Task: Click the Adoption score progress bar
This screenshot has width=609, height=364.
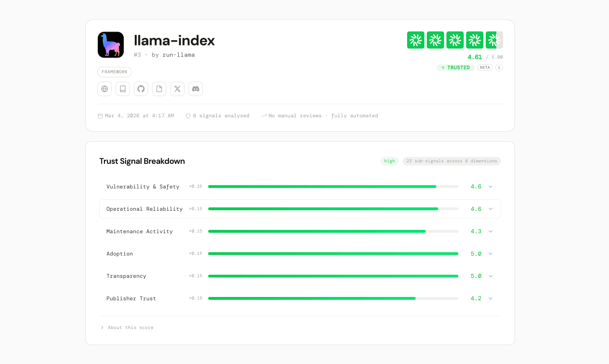Action: click(333, 254)
